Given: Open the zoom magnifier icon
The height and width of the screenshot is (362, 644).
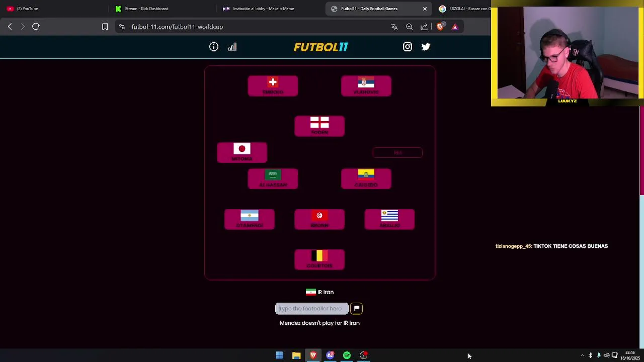Looking at the screenshot, I should click(410, 27).
